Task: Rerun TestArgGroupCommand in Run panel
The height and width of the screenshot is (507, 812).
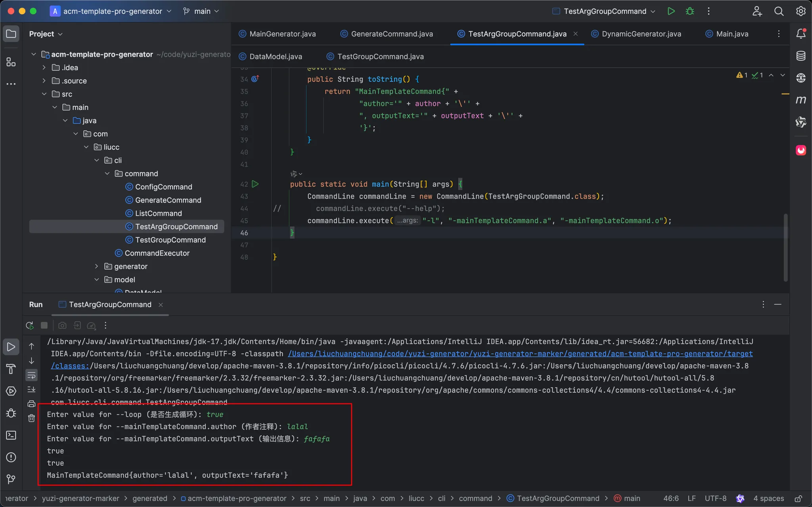Action: pyautogui.click(x=30, y=325)
